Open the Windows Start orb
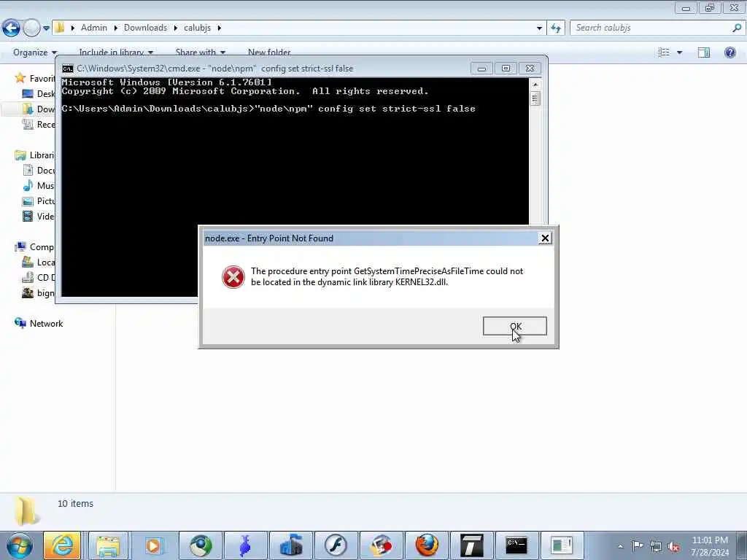 [x=19, y=545]
